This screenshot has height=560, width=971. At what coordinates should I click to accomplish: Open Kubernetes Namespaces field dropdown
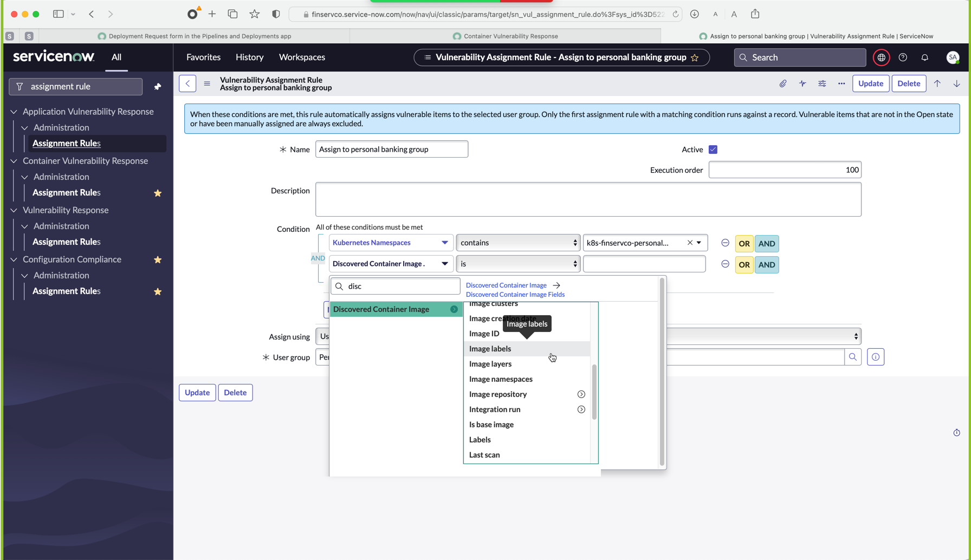coord(390,243)
